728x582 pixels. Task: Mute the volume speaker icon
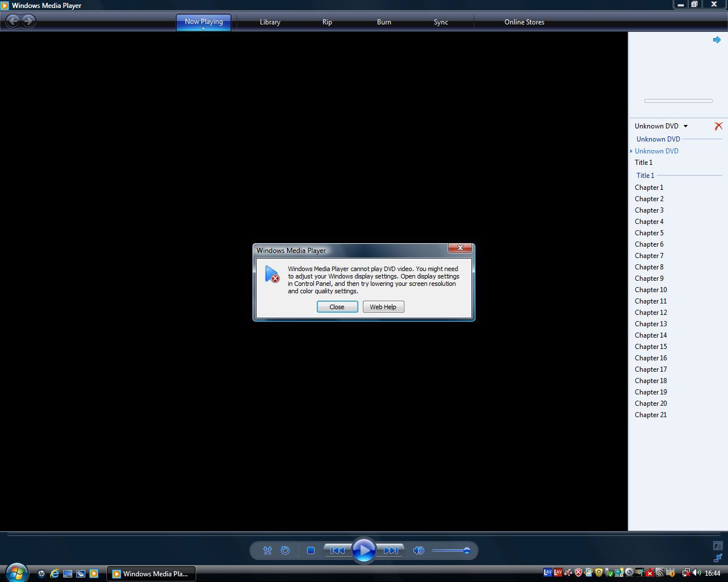tap(419, 550)
